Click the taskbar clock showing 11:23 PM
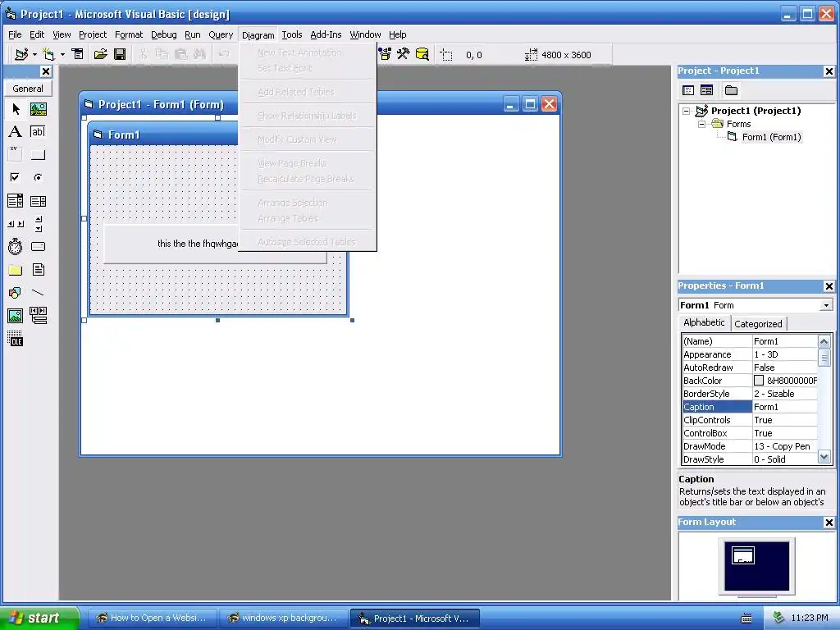Viewport: 840px width, 630px height. tap(810, 619)
